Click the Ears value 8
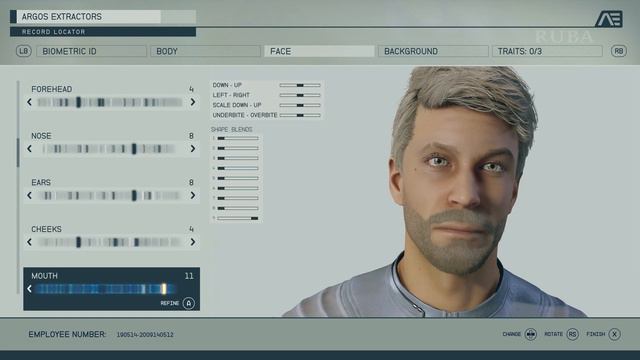 coord(191,182)
